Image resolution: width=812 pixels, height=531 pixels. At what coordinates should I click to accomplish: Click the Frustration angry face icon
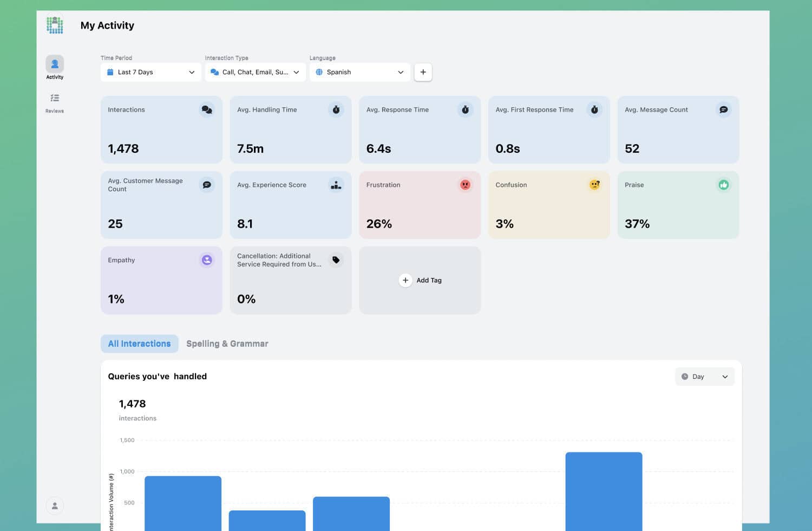[x=465, y=185]
